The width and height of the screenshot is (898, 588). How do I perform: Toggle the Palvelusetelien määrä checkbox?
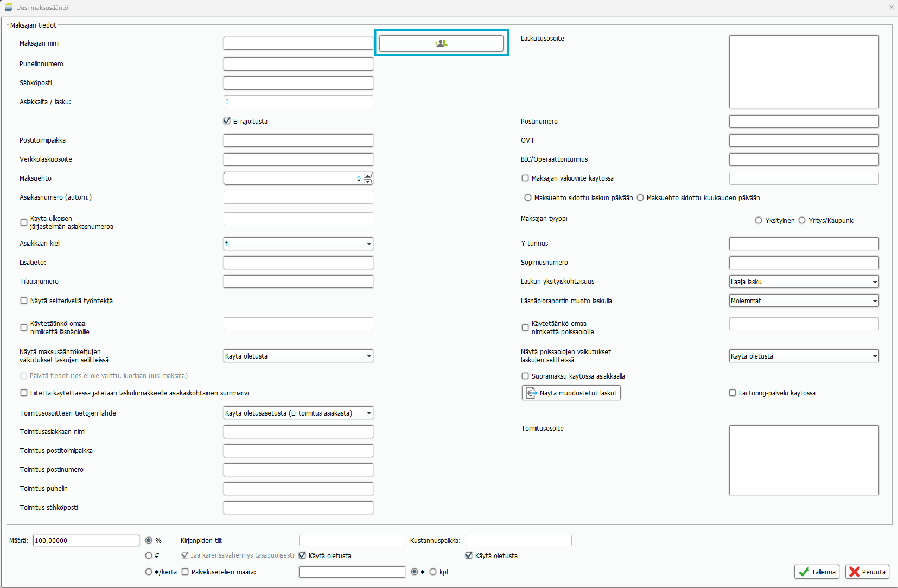point(185,572)
